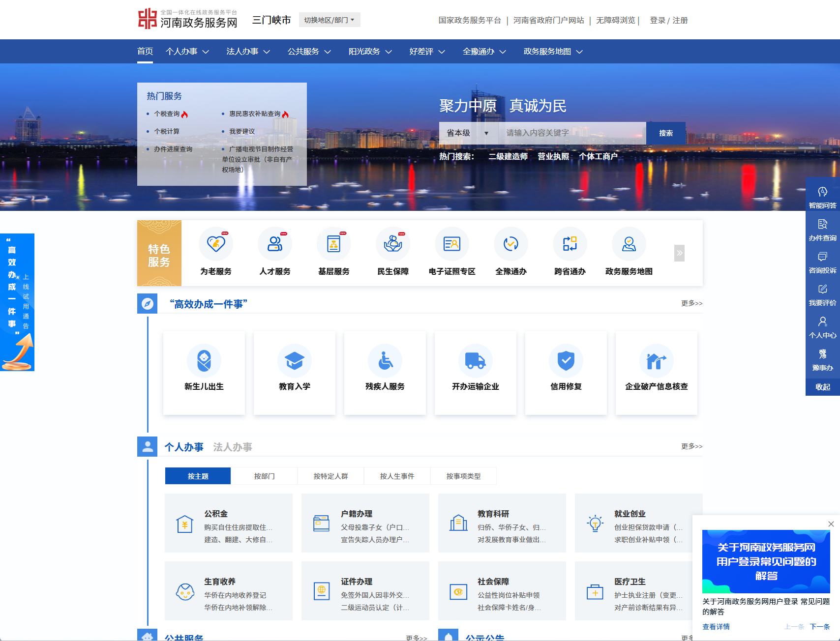Close the login FAQ notice popup
This screenshot has width=840, height=641.
tap(831, 524)
